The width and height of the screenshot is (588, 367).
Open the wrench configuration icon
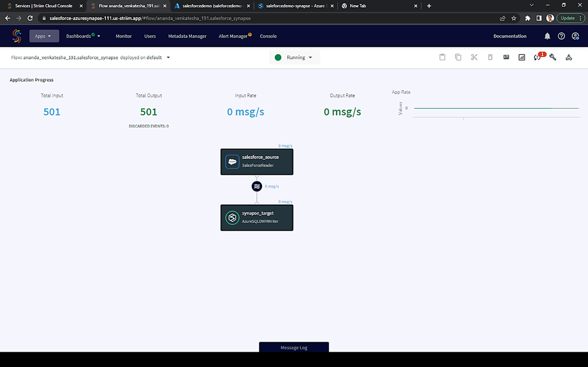click(553, 57)
